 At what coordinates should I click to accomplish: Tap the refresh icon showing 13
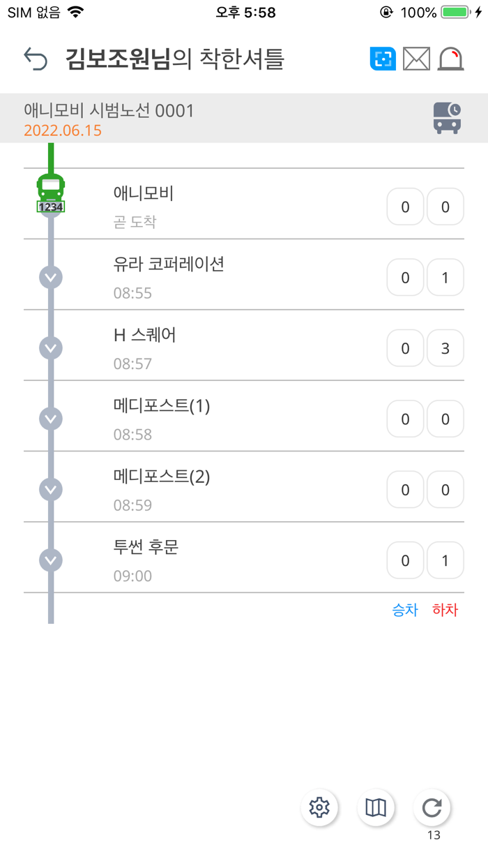[432, 807]
